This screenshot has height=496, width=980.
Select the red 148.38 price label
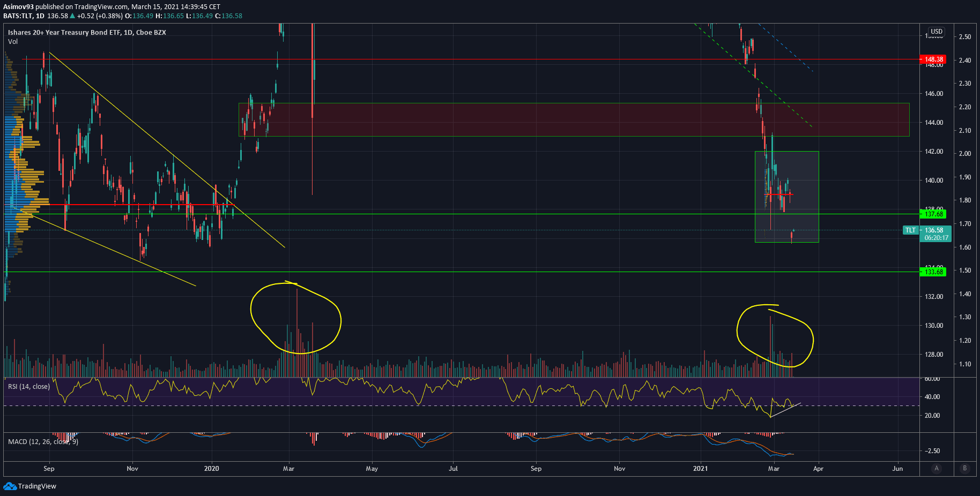click(x=933, y=59)
